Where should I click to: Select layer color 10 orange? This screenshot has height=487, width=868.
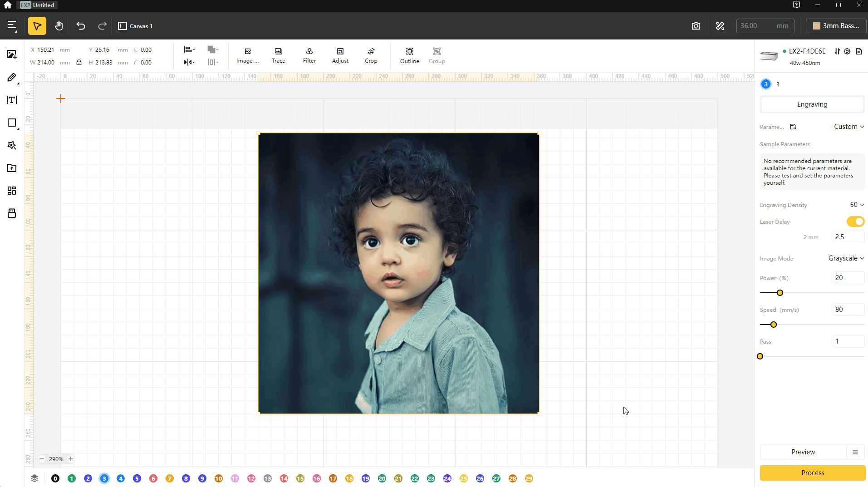[219, 478]
